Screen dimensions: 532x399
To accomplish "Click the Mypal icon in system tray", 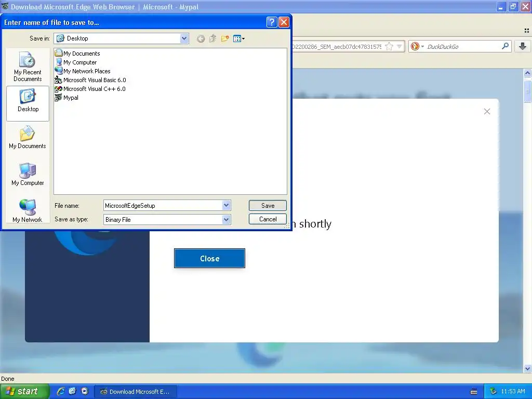I will (493, 392).
